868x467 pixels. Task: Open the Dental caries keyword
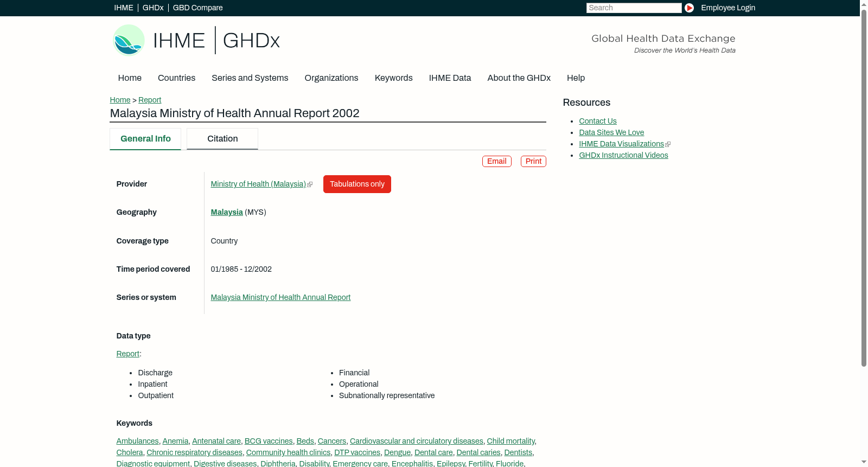pos(478,452)
